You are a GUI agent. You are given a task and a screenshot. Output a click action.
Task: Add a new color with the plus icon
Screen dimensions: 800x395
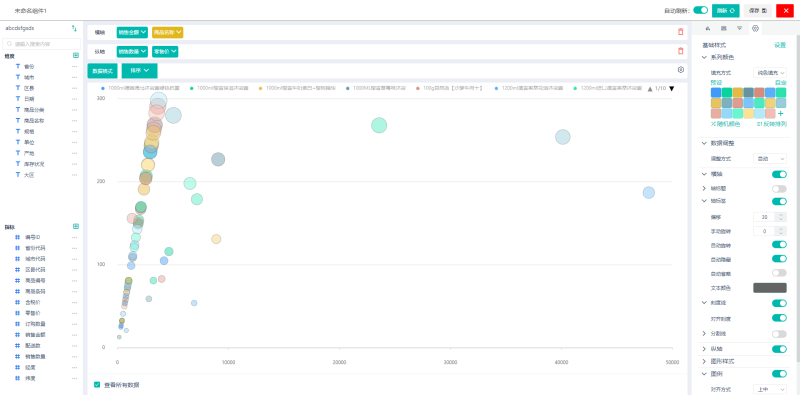781,113
